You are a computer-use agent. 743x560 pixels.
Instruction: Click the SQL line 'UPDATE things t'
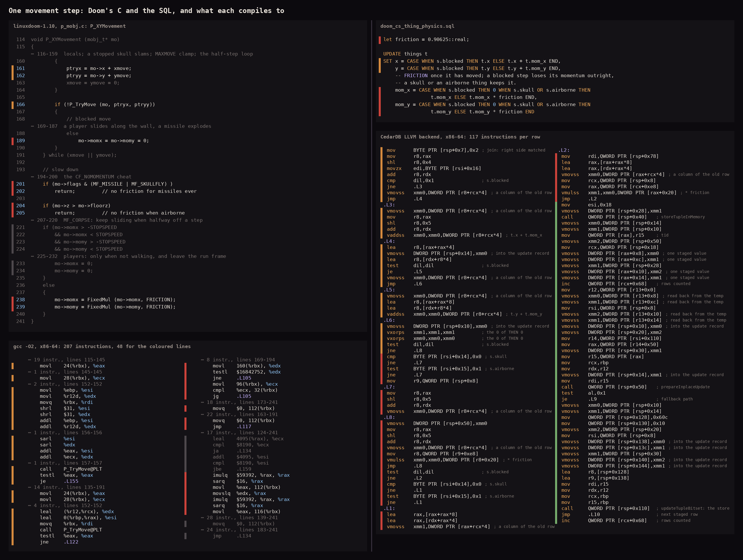coord(405,54)
